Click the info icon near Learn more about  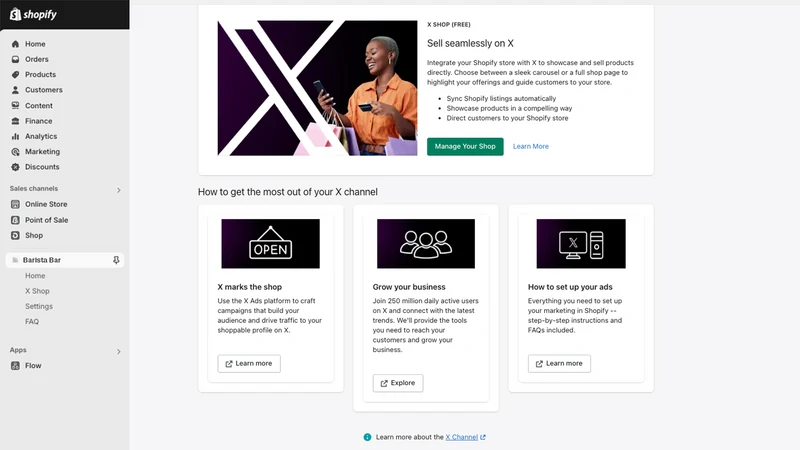point(367,437)
